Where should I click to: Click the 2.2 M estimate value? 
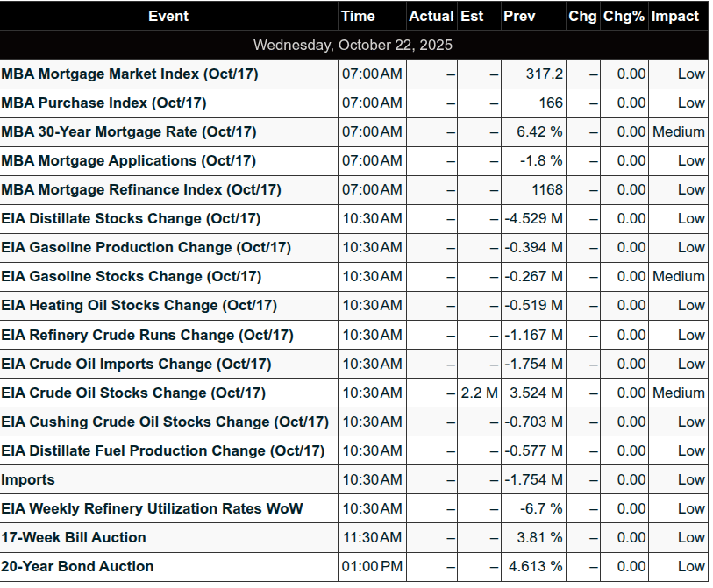[x=479, y=393]
